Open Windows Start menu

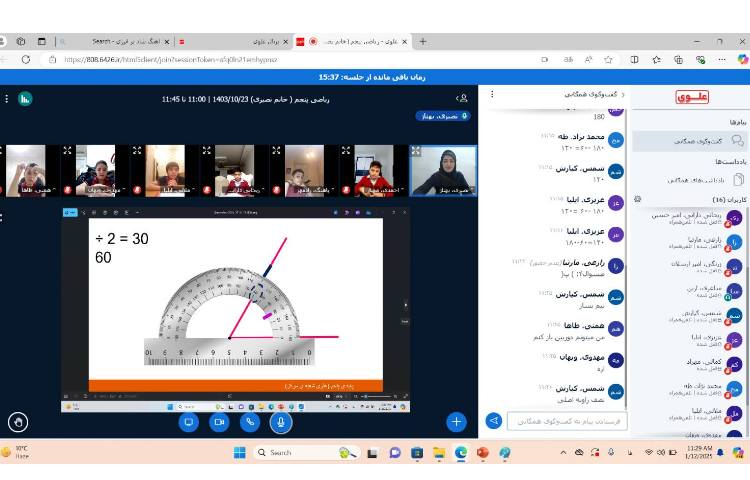[240, 452]
